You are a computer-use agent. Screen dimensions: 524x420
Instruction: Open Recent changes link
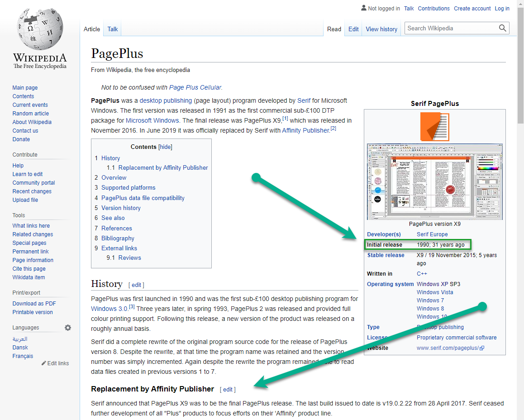(x=32, y=191)
